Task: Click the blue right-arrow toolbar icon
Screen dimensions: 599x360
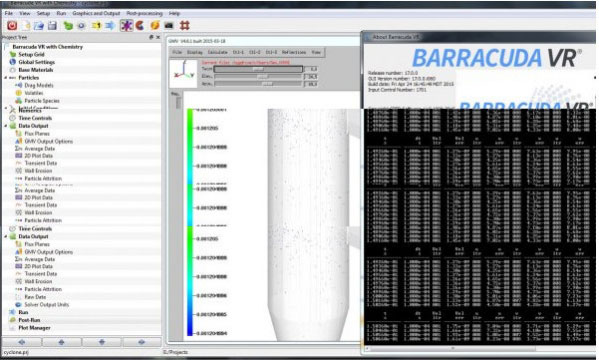Action: pos(110,26)
